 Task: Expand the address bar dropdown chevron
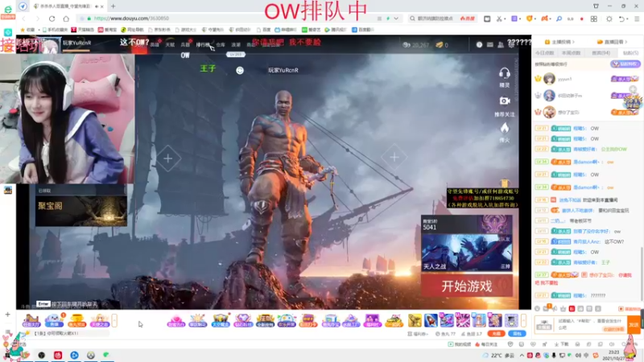pos(396,19)
